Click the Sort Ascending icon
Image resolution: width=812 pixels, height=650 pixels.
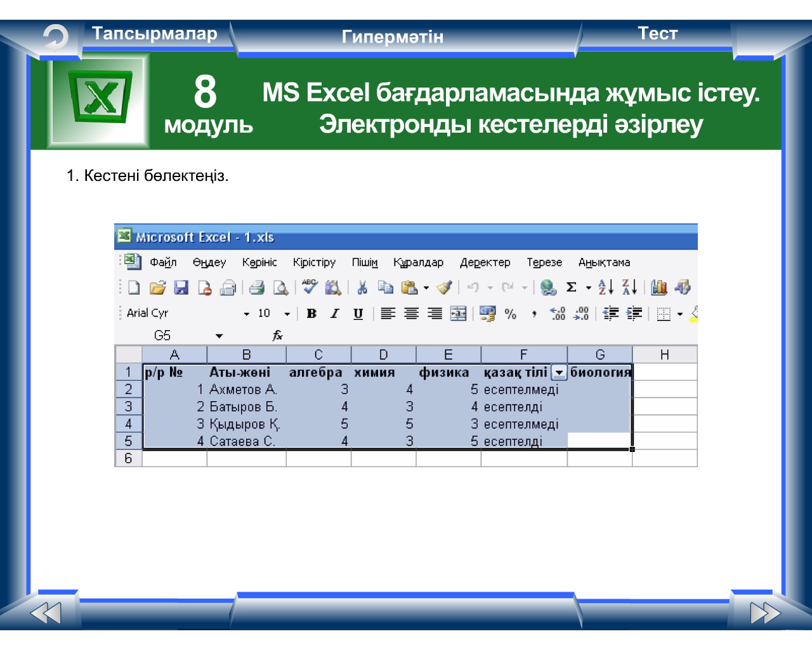tap(606, 288)
